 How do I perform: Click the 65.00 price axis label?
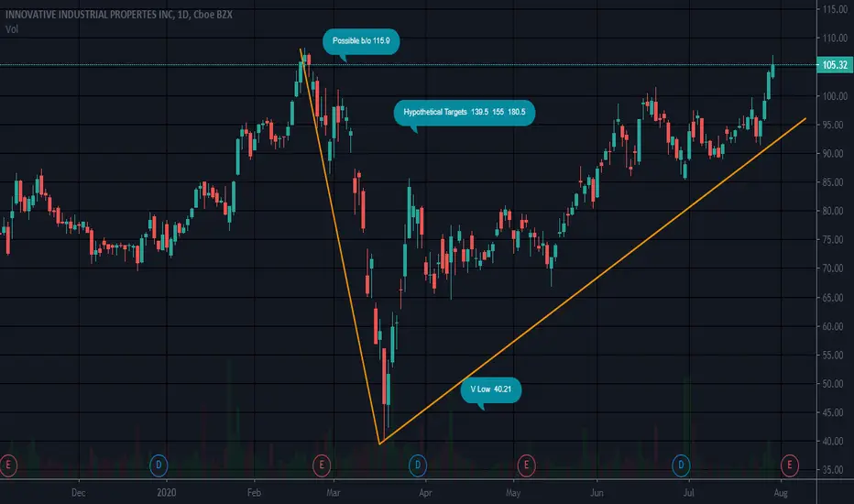pos(835,298)
